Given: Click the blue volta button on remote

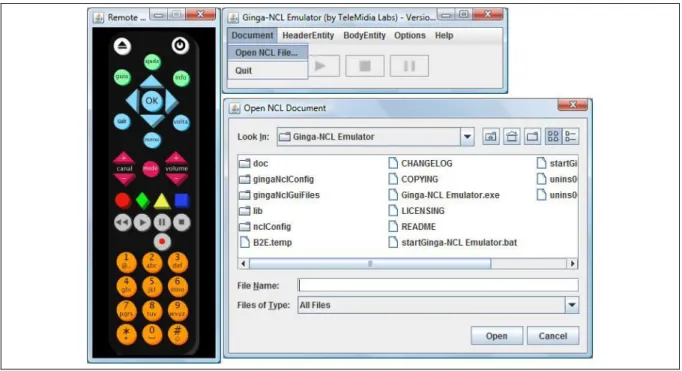Looking at the screenshot, I should (181, 122).
